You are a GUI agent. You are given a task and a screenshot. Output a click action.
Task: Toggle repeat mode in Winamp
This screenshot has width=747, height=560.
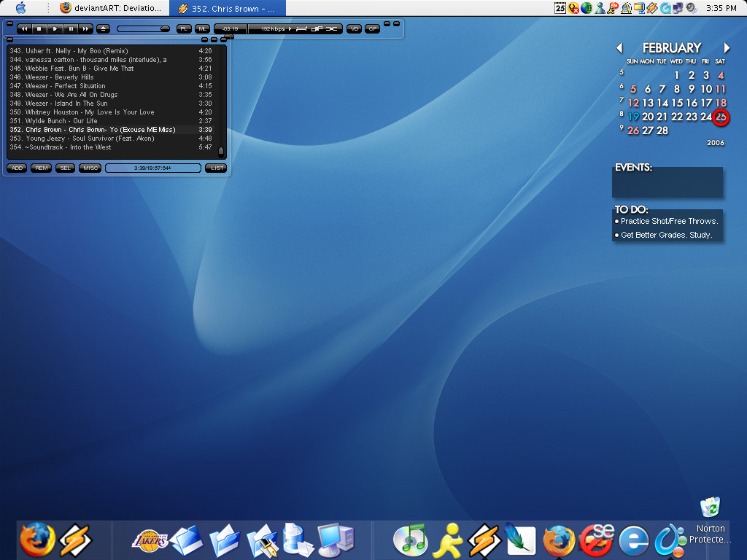tap(301, 28)
